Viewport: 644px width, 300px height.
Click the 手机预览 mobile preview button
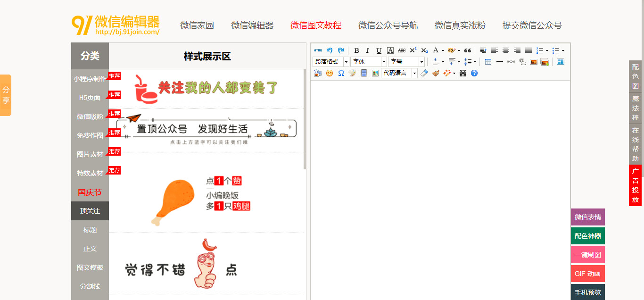point(587,292)
